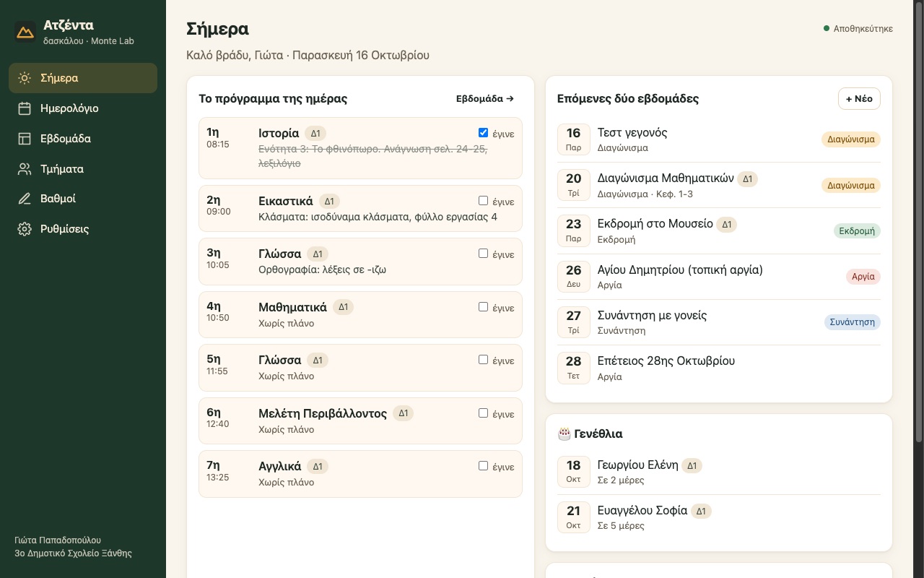The image size is (924, 578).
Task: Click the Εβδομάδα layout icon in sidebar
Action: pos(25,139)
